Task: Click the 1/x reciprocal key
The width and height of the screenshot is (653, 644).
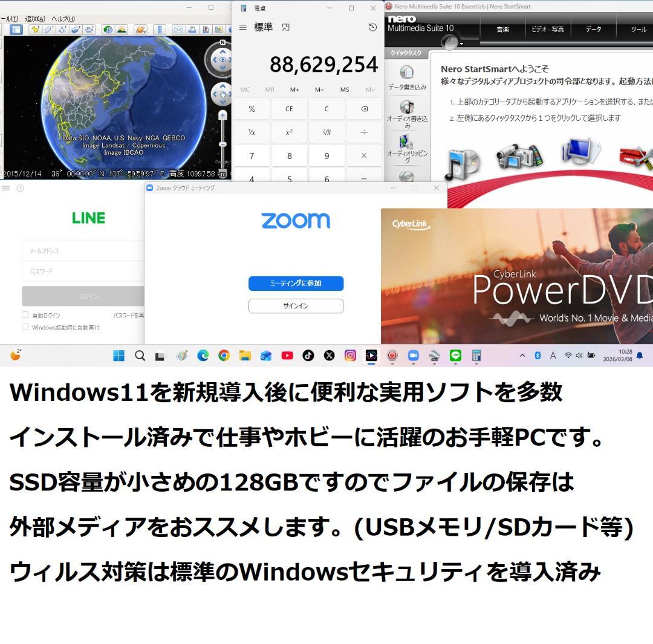Action: (x=252, y=132)
